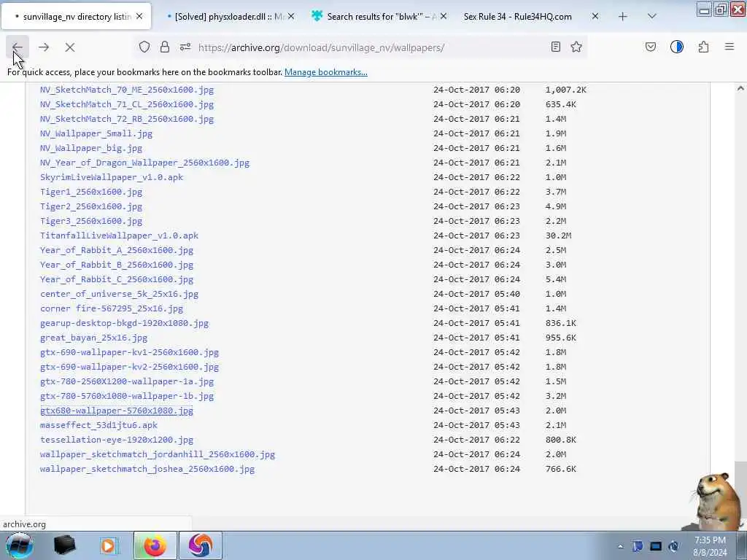Download TitanfallLiveWallpaper_v1.0.apk
The width and height of the screenshot is (747, 560).
(x=119, y=236)
